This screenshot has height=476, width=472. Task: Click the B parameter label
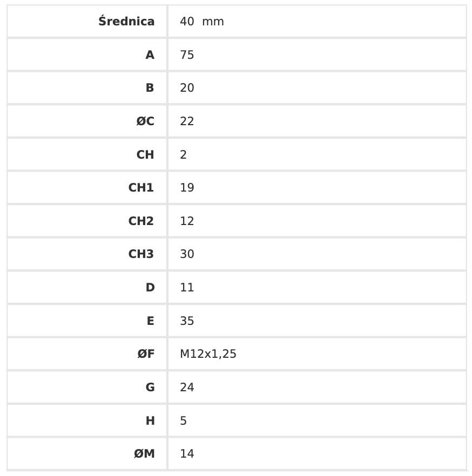(150, 88)
